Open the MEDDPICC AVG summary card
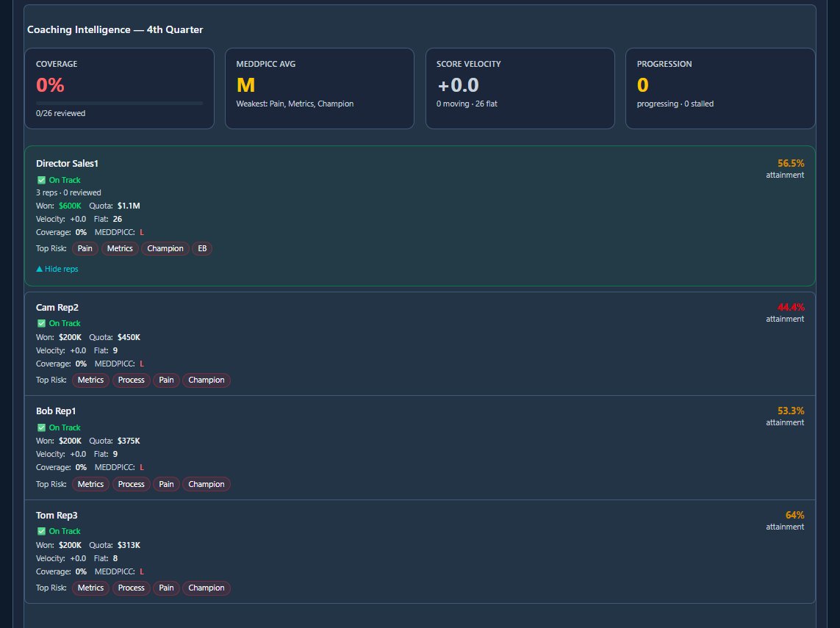 [319, 88]
